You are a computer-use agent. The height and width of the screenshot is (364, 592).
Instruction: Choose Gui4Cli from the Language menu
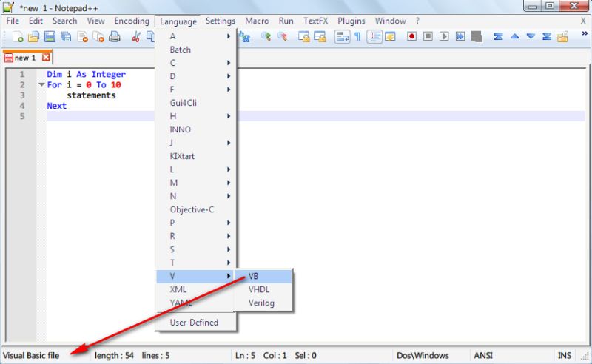[196, 103]
